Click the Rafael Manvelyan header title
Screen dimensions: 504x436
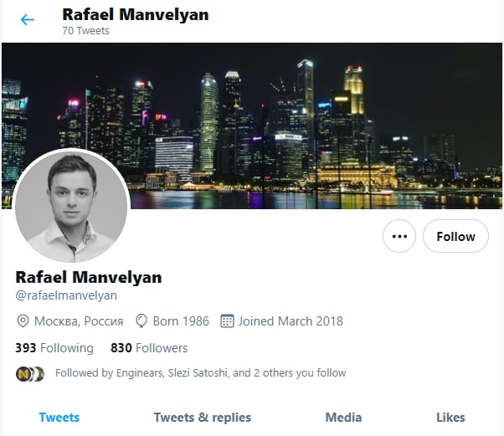[136, 14]
